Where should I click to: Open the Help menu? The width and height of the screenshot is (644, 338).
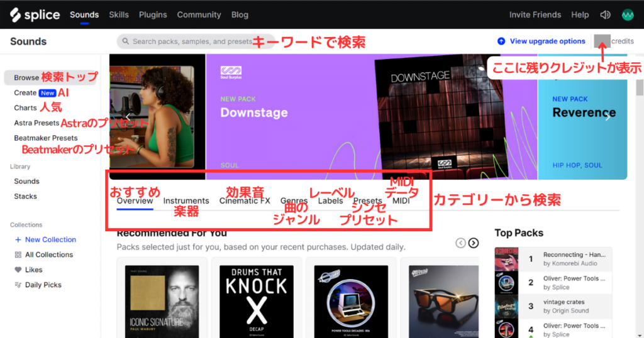pyautogui.click(x=580, y=15)
